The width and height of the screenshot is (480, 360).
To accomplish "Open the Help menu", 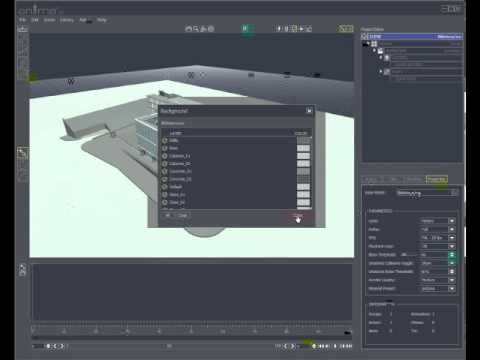I will coord(102,20).
